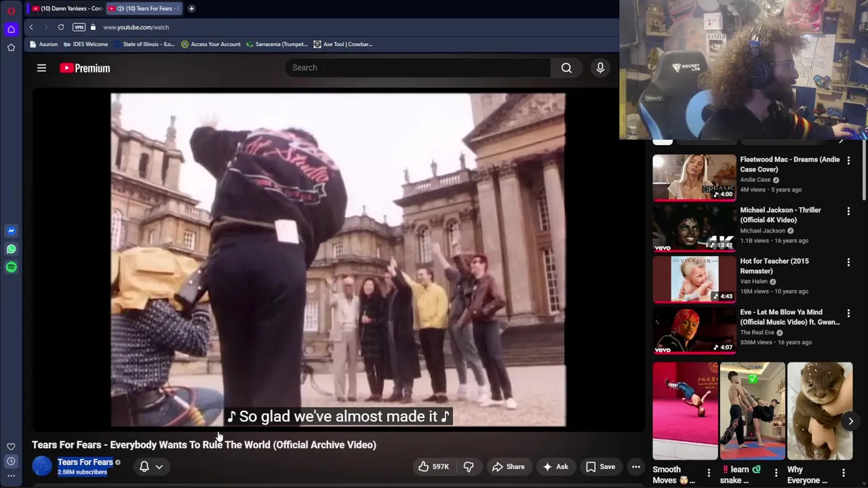Open WhatsApp from the Opera sidebar
Screen dimensions: 868x488
click(x=11, y=249)
